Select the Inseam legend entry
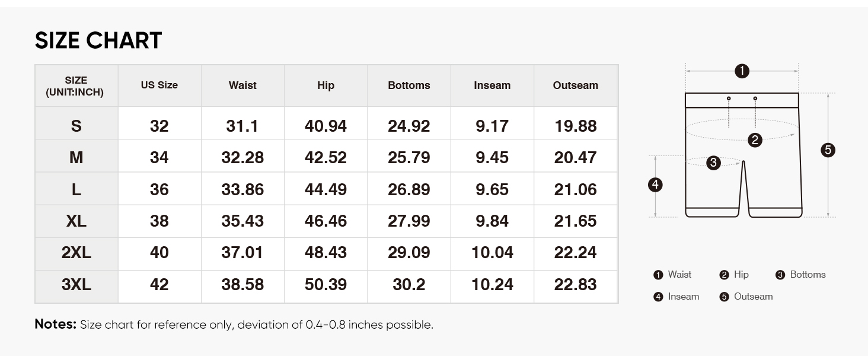This screenshot has width=868, height=356. coord(676,297)
